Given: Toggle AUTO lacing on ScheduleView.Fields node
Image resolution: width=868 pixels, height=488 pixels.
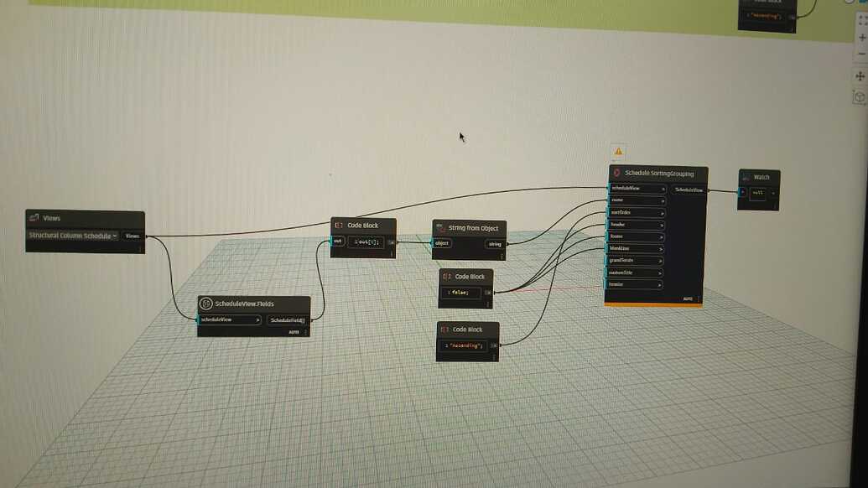Looking at the screenshot, I should click(295, 330).
